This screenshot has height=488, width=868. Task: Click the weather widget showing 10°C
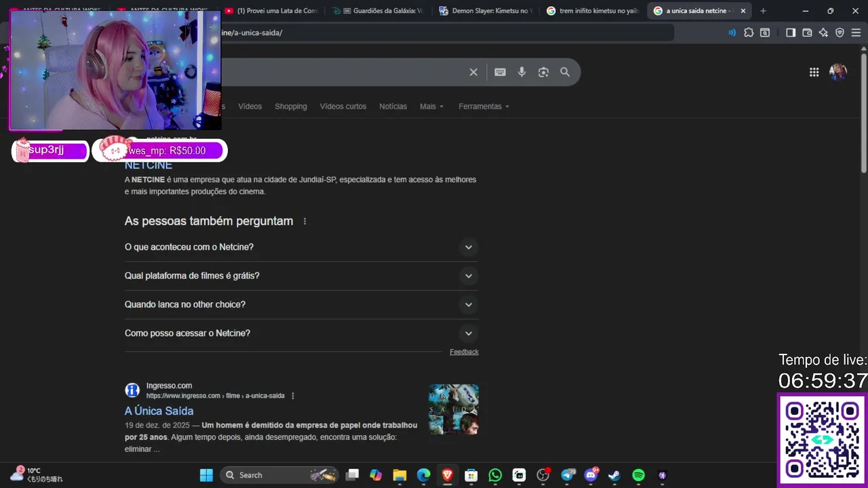pyautogui.click(x=36, y=474)
